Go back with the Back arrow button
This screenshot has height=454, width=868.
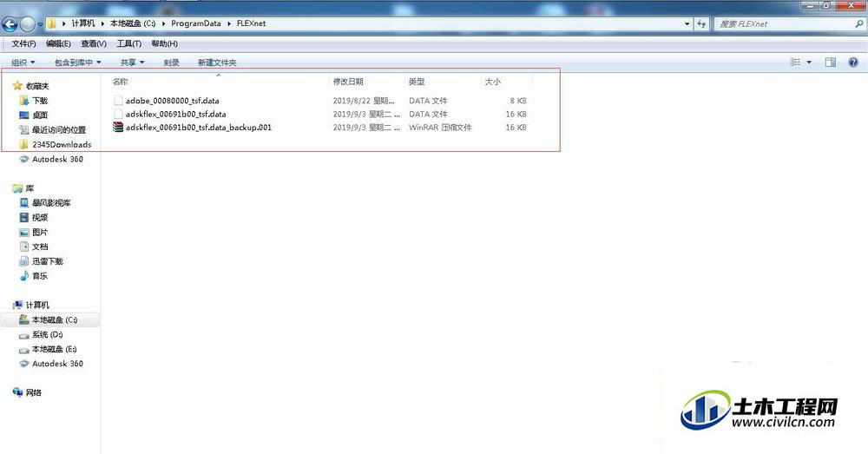[x=10, y=24]
